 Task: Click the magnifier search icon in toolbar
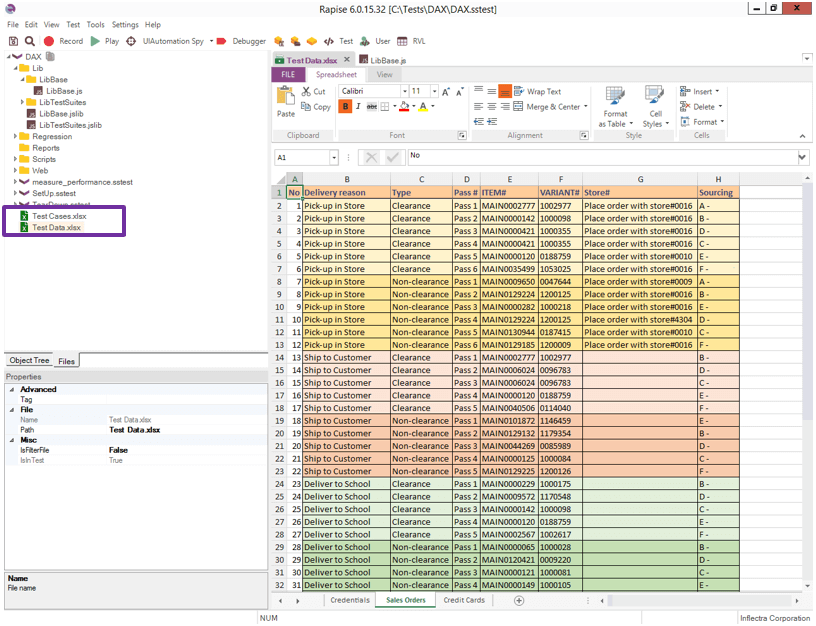pyautogui.click(x=30, y=41)
